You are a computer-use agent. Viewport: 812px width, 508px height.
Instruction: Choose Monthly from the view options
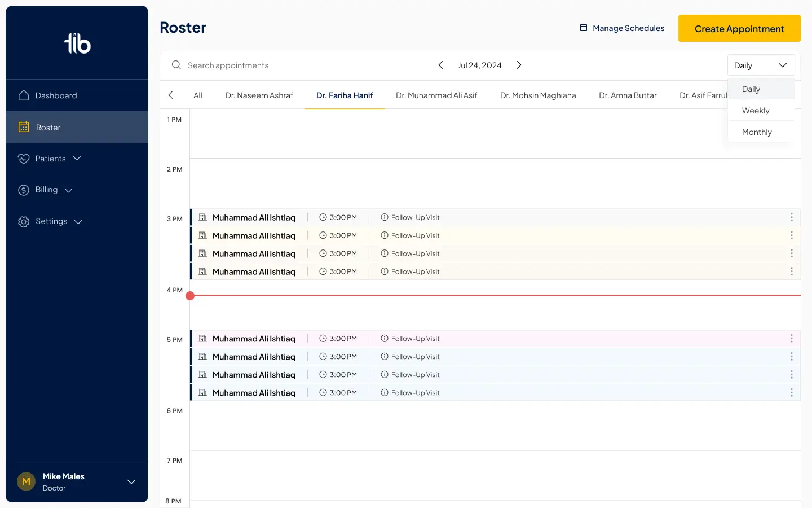pyautogui.click(x=761, y=132)
